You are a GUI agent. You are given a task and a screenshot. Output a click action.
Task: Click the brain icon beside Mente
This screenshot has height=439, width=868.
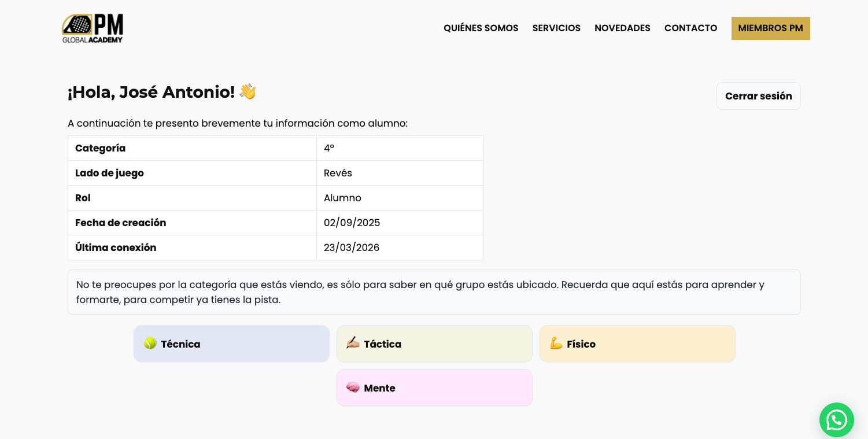pos(353,388)
